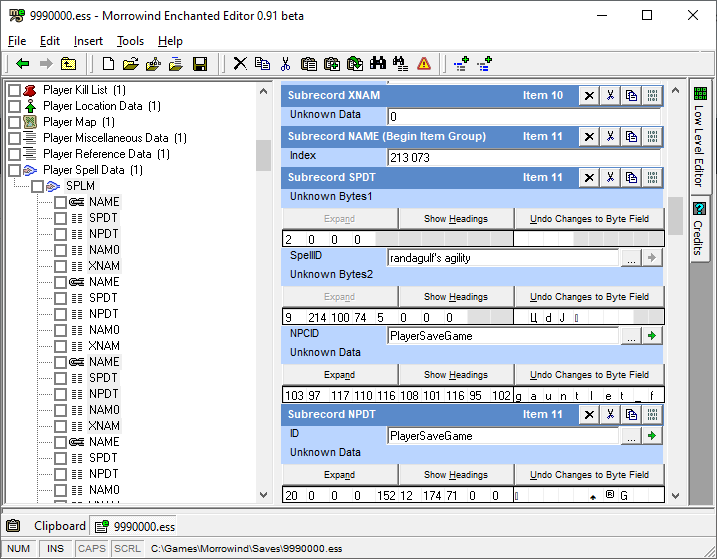Open the Insert menu
This screenshot has width=717, height=559.
coord(88,41)
